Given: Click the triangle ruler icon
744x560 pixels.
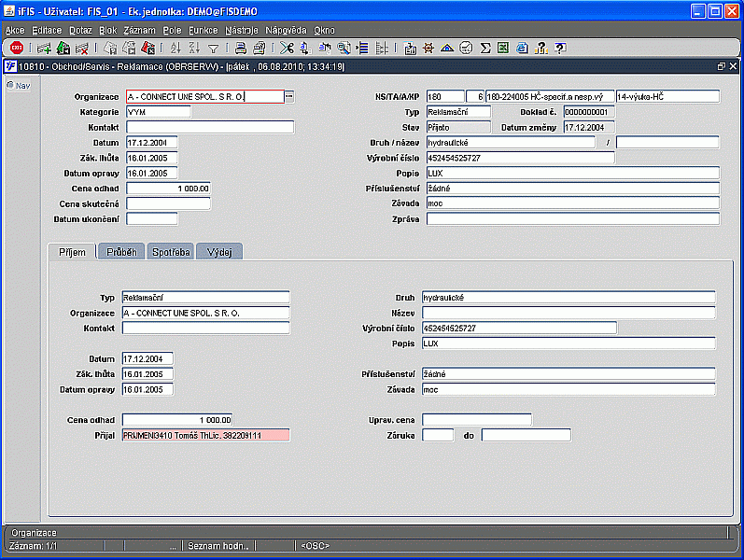Looking at the screenshot, I should (x=447, y=48).
